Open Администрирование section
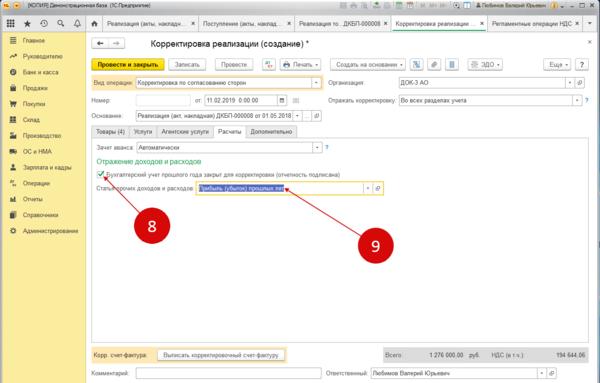The height and width of the screenshot is (383, 600). point(50,231)
